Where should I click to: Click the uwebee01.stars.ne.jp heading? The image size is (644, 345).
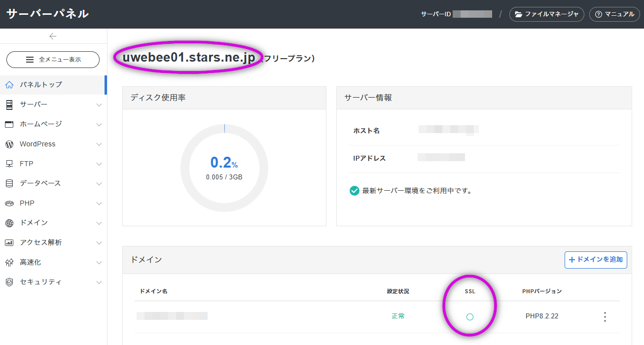pyautogui.click(x=189, y=58)
